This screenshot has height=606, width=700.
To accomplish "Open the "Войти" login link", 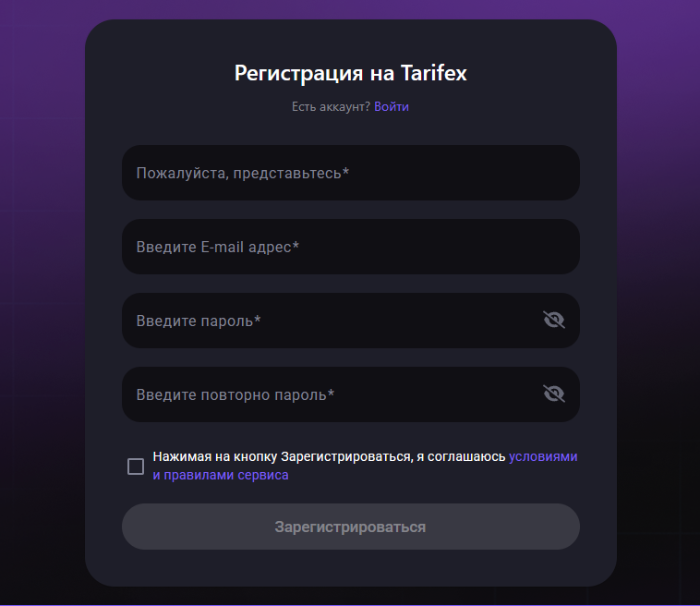I will [392, 107].
